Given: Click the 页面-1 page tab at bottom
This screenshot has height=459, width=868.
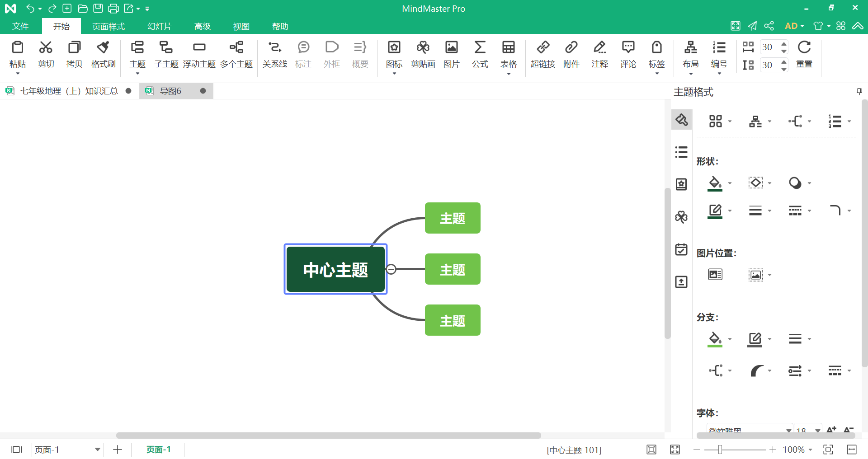Looking at the screenshot, I should click(159, 450).
